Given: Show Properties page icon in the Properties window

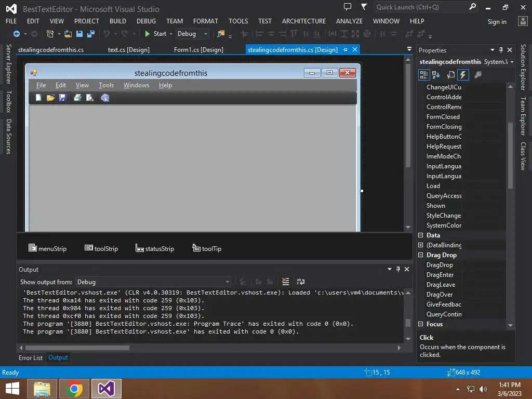Looking at the screenshot, I should [x=450, y=75].
